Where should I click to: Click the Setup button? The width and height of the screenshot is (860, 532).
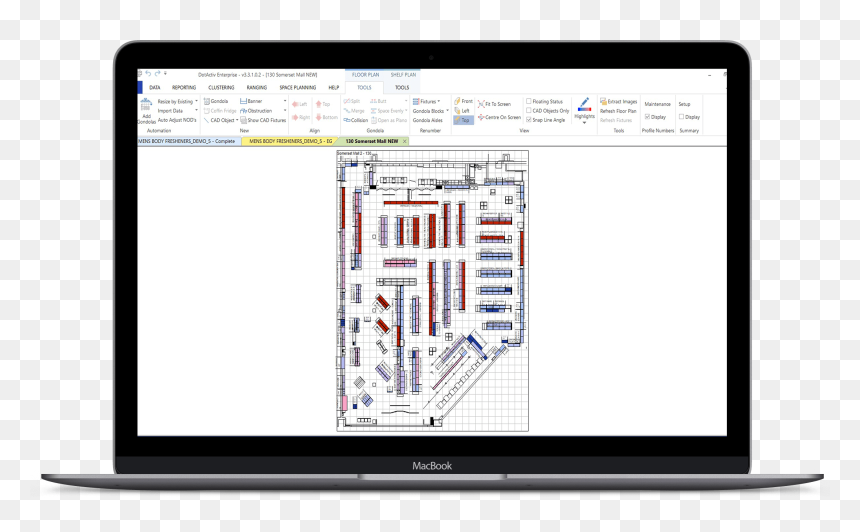[684, 104]
